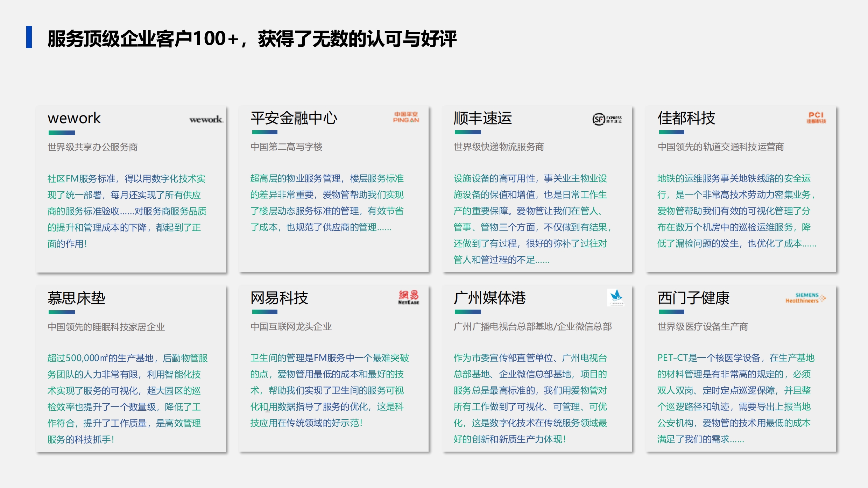The height and width of the screenshot is (488, 868).
Task: Click subtitle 中国互联网龙头企业
Action: tap(291, 327)
